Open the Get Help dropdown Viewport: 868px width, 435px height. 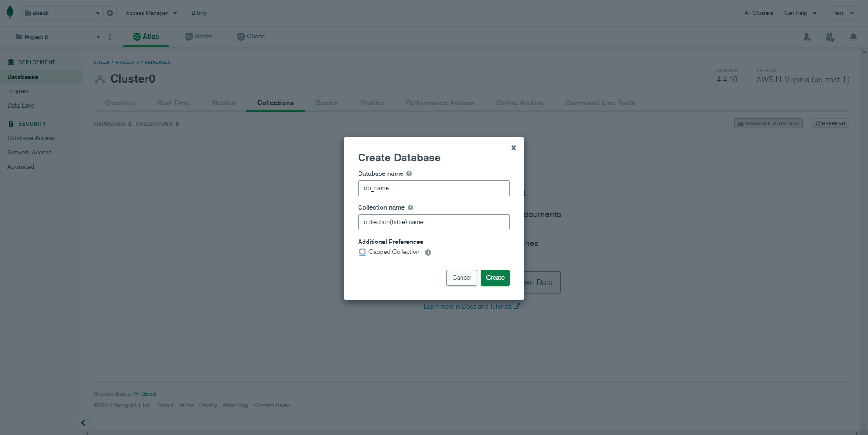800,13
